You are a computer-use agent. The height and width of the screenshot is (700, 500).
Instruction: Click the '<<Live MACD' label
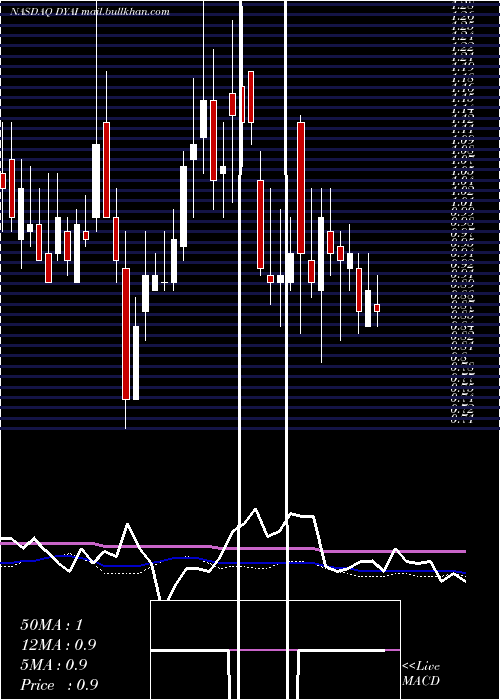421,674
